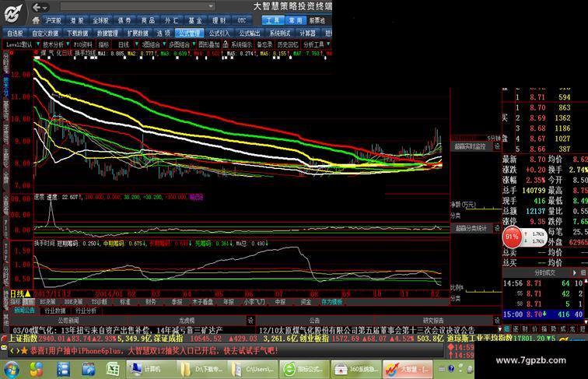
Task: Open the 基金 market tab
Action: click(x=195, y=20)
